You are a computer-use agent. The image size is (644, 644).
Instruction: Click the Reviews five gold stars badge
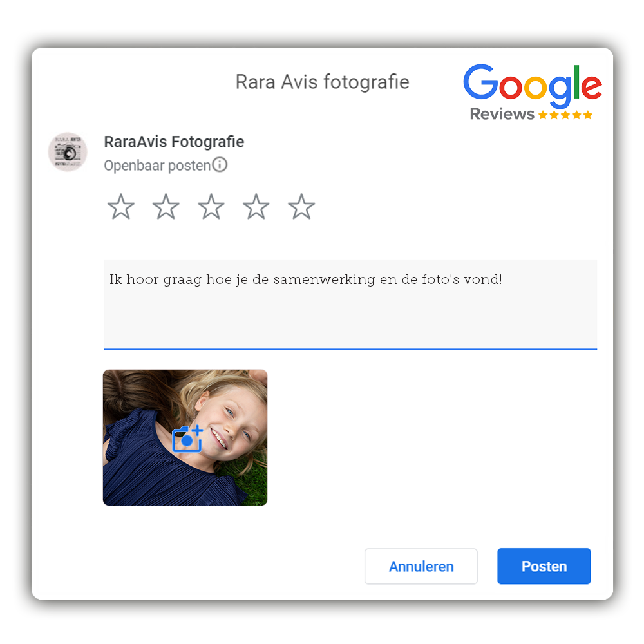[x=565, y=115]
